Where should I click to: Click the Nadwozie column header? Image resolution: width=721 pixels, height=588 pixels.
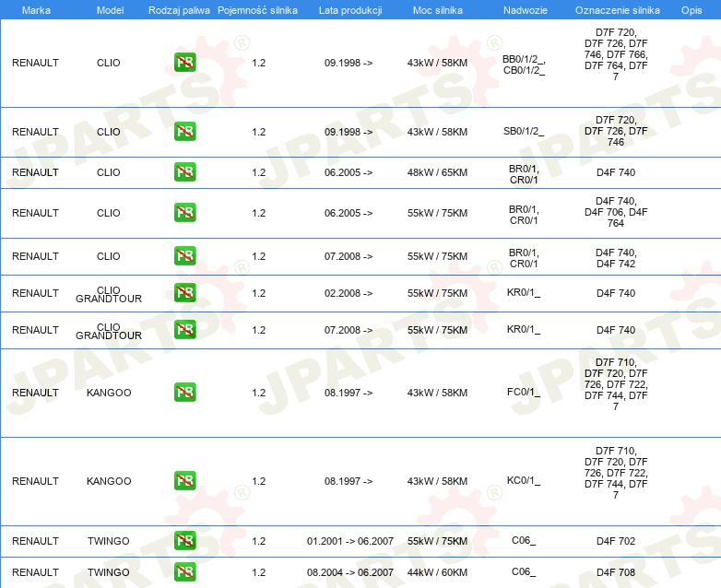coord(526,10)
